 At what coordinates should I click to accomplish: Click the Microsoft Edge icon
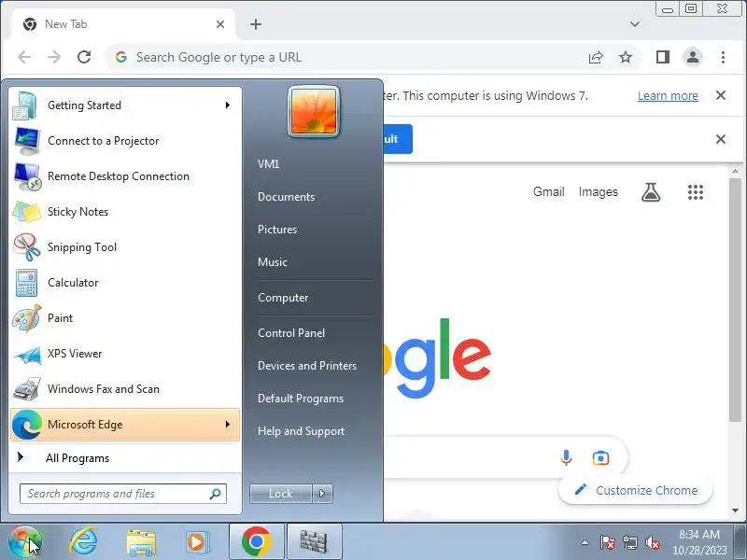(27, 425)
